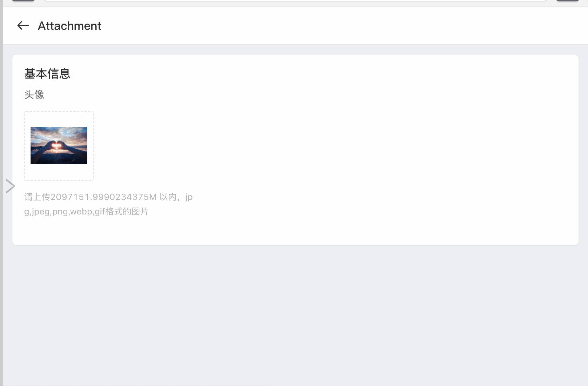Expand the side panel with the chevron
Screen dimensions: 588x386
[11, 186]
